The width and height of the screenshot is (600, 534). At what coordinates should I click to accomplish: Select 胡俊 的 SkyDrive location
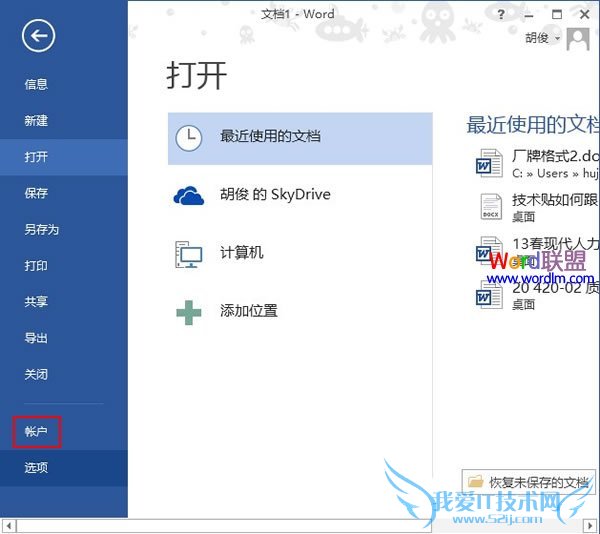[300, 195]
